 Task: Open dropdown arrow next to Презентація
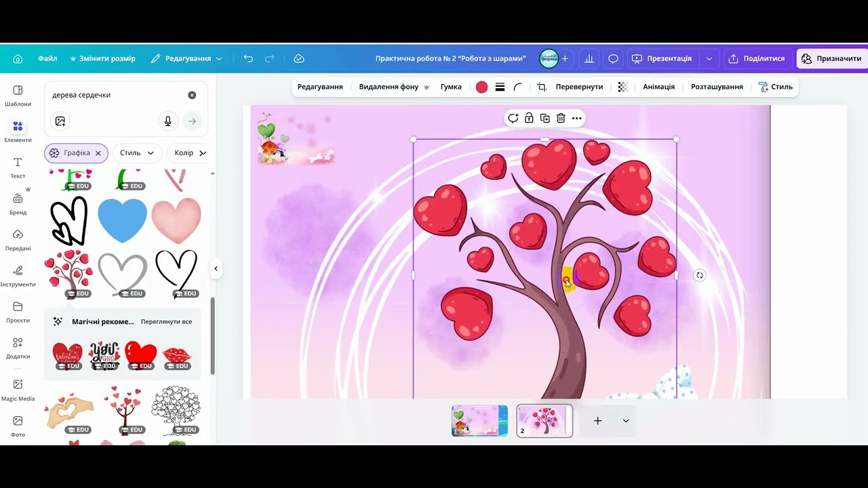[x=709, y=59]
